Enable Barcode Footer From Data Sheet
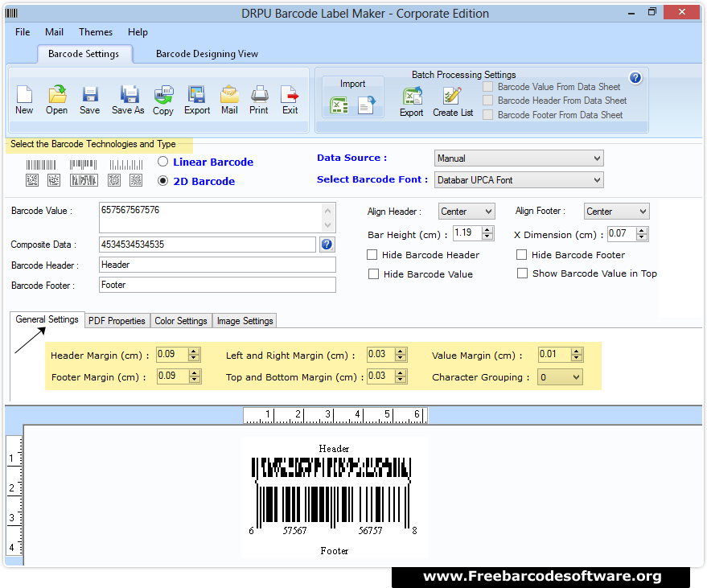 tap(488, 114)
